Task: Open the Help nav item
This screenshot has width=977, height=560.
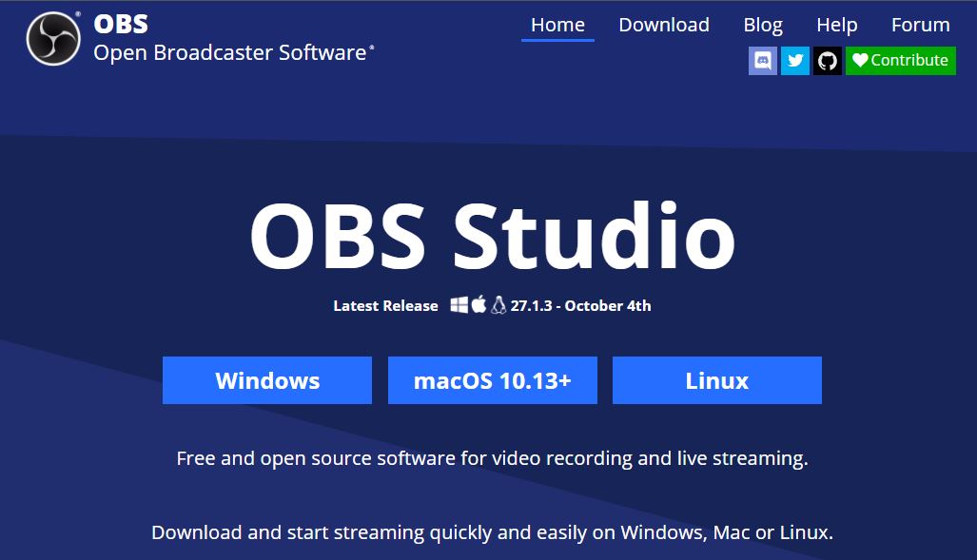Action: coord(837,25)
